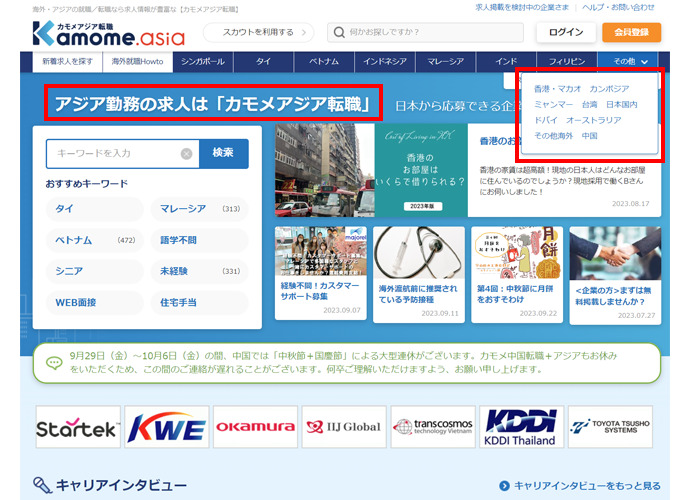Select the ベトナム (472) keyword chip
Viewport: 690px width, 500px height.
point(95,240)
